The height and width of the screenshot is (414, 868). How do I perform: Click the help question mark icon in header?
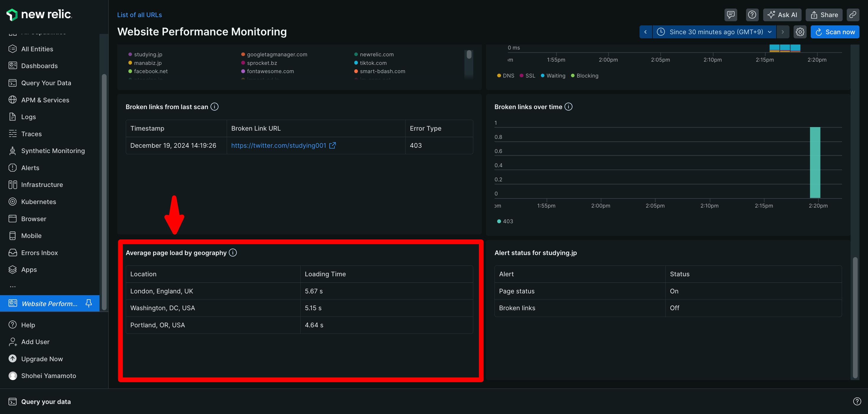click(x=752, y=15)
